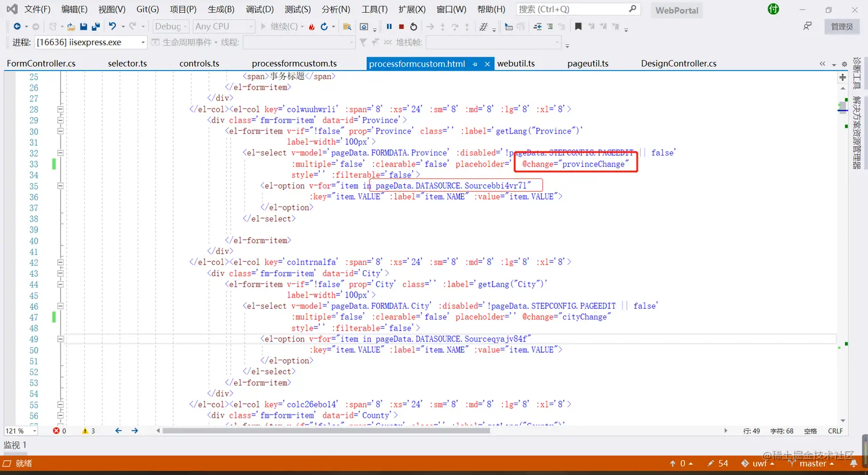The image size is (868, 475).
Task: Split the editor with the plus handle
Action: point(843,77)
